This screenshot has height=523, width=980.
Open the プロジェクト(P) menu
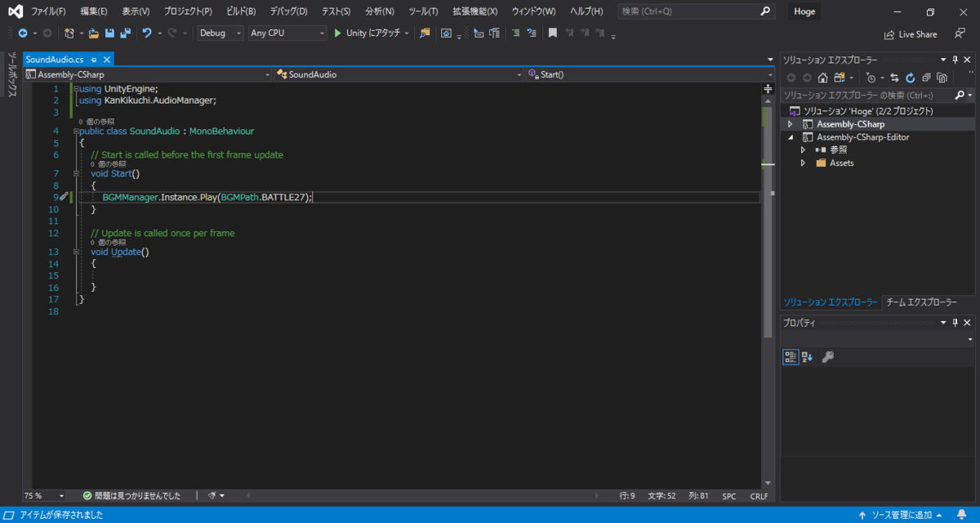[x=188, y=11]
